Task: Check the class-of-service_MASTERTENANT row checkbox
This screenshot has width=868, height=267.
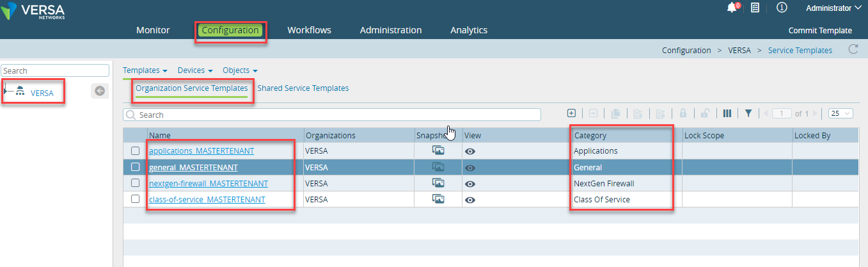Action: pyautogui.click(x=135, y=199)
